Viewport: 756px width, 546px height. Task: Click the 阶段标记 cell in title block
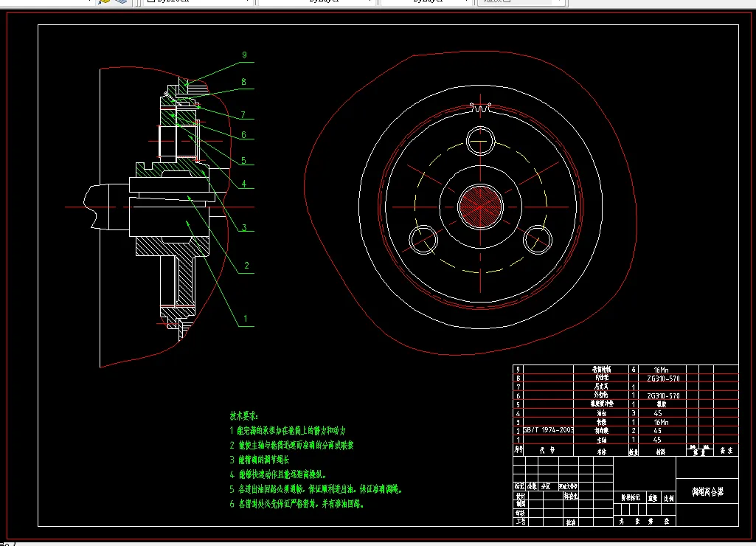[x=631, y=497]
